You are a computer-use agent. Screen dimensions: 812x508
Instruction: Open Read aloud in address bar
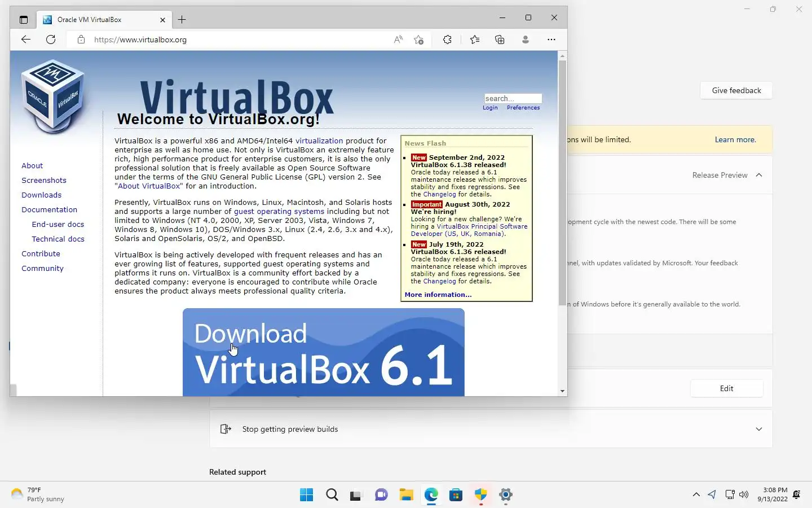click(398, 40)
